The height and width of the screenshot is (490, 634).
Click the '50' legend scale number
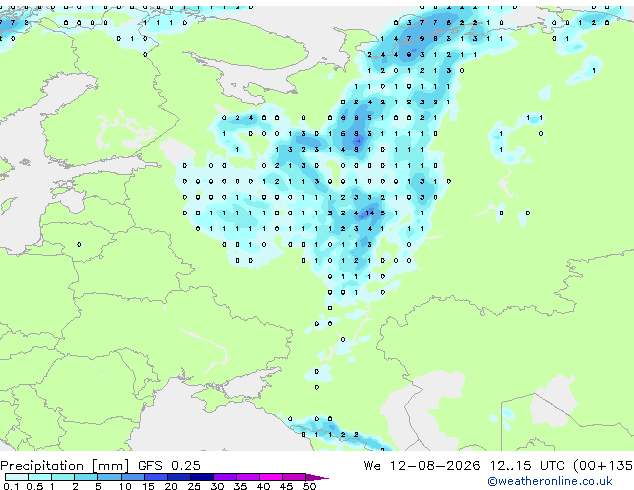[309, 486]
